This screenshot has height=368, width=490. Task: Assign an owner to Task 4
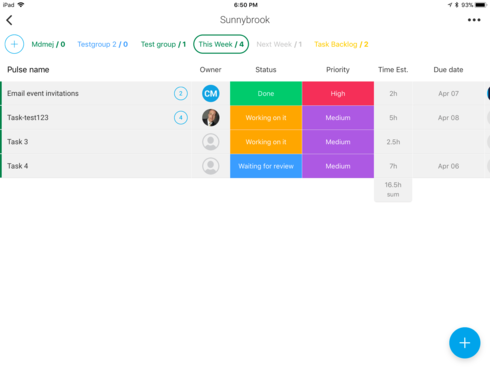tap(211, 166)
